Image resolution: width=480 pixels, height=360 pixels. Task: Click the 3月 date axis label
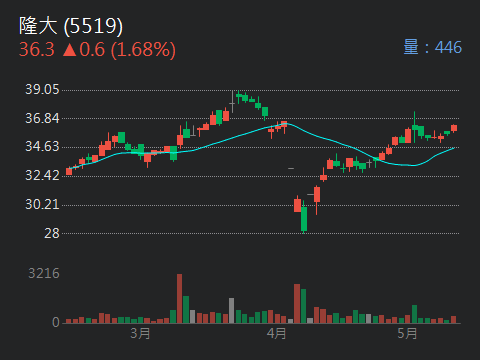pyautogui.click(x=140, y=333)
